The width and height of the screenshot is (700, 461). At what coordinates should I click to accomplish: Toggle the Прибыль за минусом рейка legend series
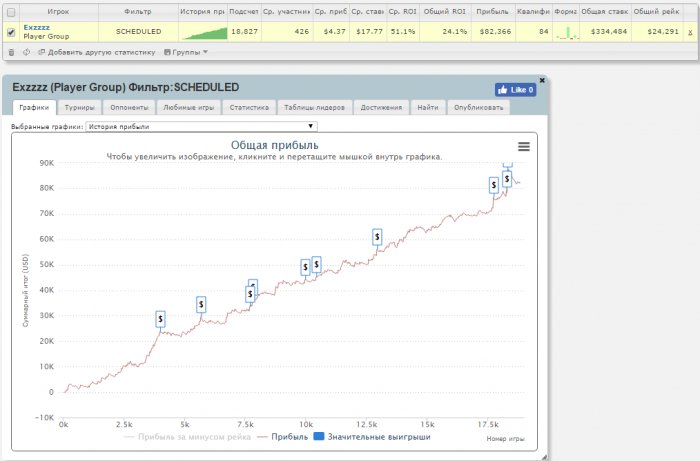click(187, 437)
